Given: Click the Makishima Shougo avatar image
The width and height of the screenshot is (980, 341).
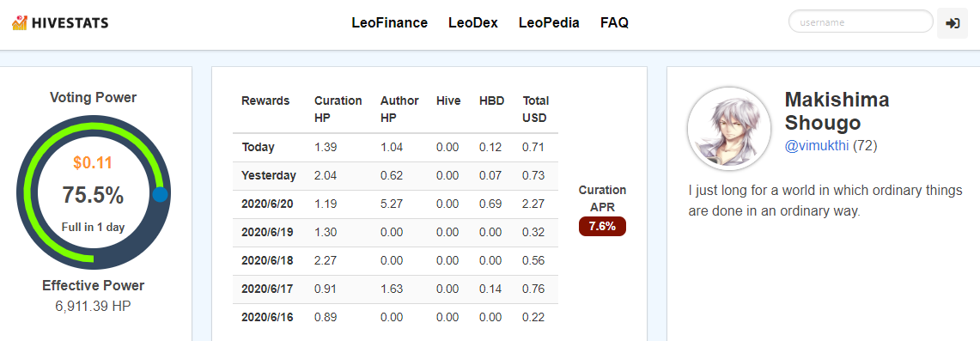Looking at the screenshot, I should click(x=728, y=129).
